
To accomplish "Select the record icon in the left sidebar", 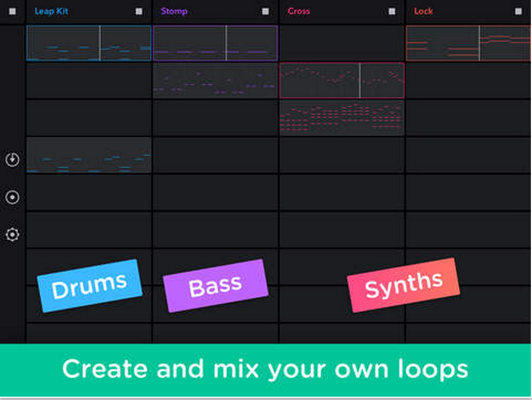I will coord(12,197).
